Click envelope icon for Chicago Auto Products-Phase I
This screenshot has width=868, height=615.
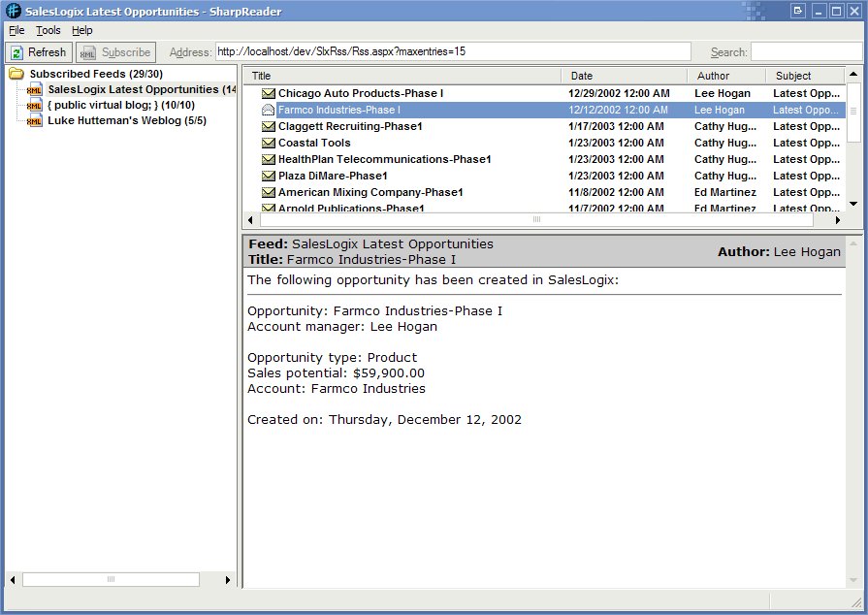coord(269,93)
